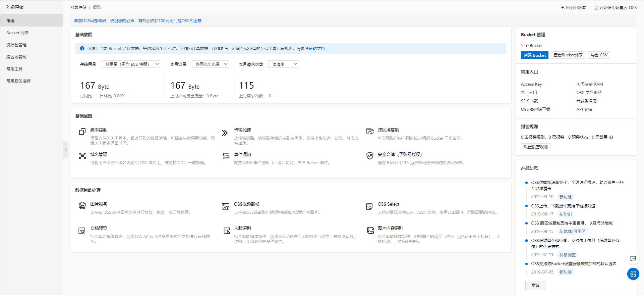644x295 pixels.
Task: Click the 1 个 Bucket count
Action: pos(532,46)
